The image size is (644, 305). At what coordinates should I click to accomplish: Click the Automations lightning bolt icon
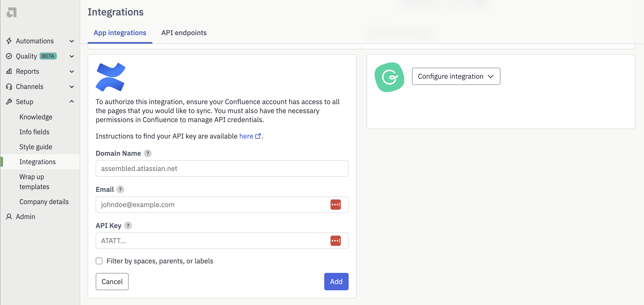pos(9,41)
